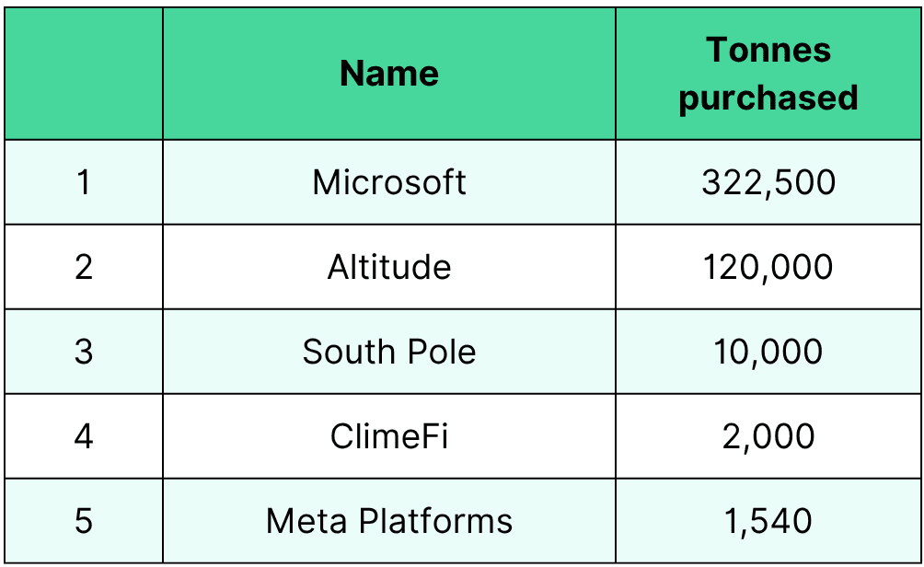Click the ClimeFi name cell
Image resolution: width=924 pixels, height=567 pixels.
(x=389, y=436)
